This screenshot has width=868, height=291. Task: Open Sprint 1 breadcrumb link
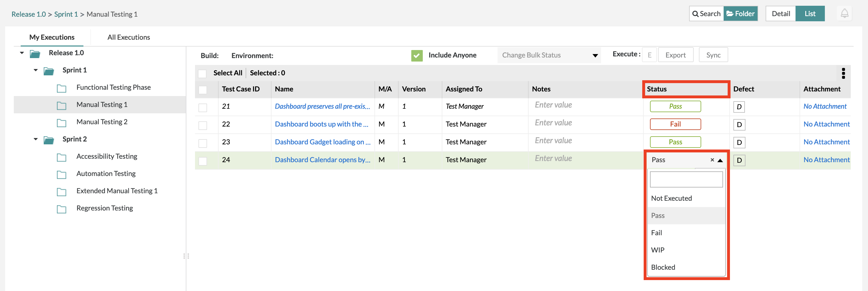coord(66,14)
